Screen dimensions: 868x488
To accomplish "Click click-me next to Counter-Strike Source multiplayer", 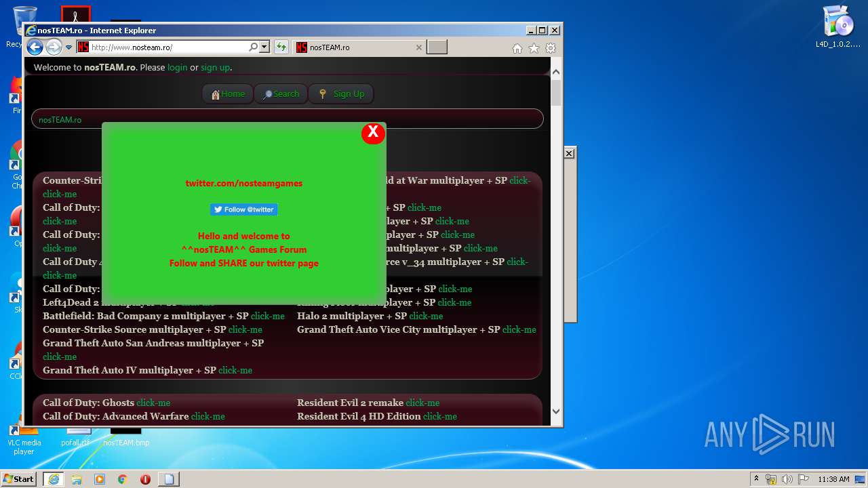I will (245, 329).
